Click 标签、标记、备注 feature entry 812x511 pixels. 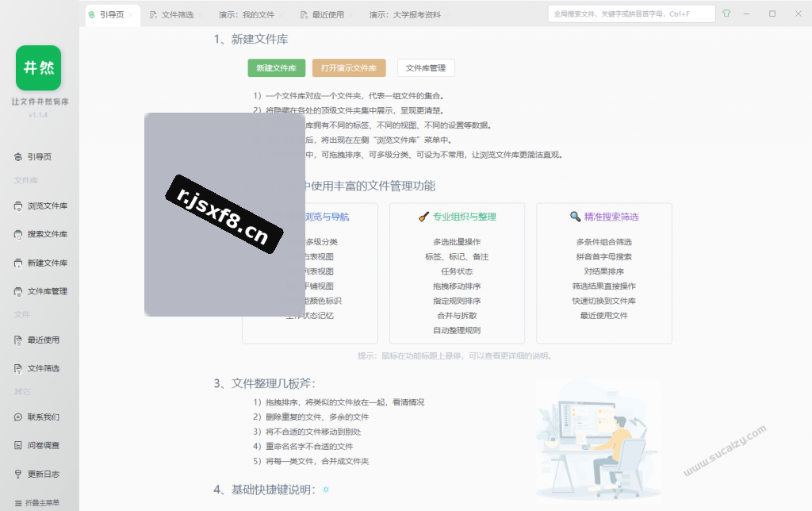tap(457, 256)
